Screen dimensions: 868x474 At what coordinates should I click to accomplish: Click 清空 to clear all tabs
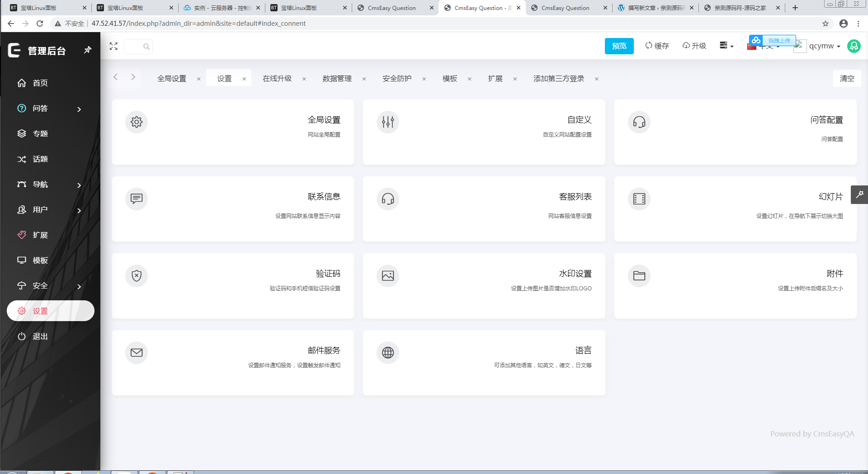tap(847, 78)
